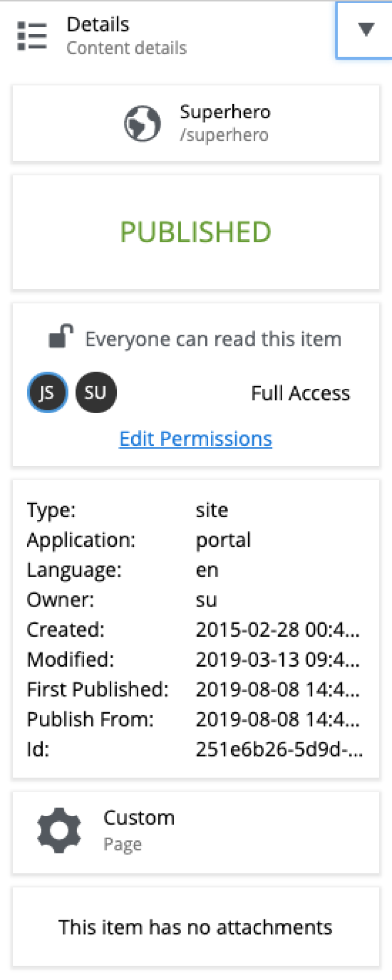This screenshot has height=980, width=392.
Task: Click the open padlock icon
Action: [61, 337]
